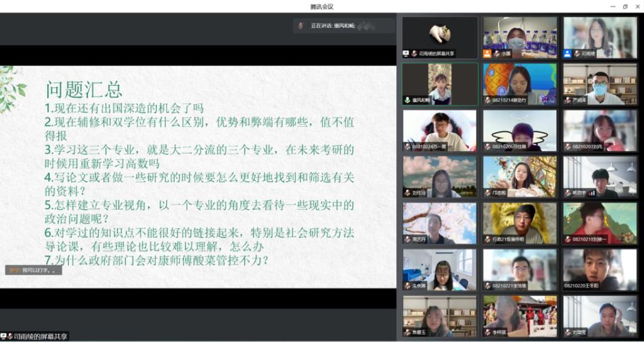
Task: Select the 08210206 video tile with angel wings
Action: (x=519, y=130)
